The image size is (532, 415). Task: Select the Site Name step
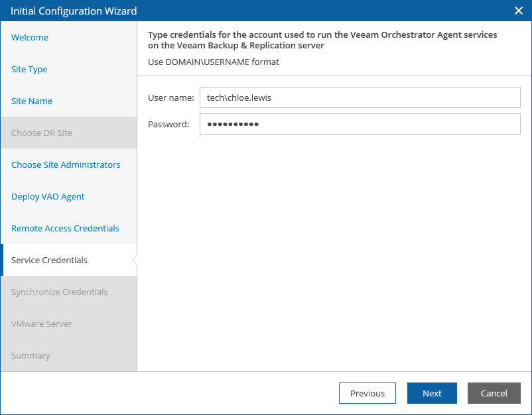pos(32,101)
